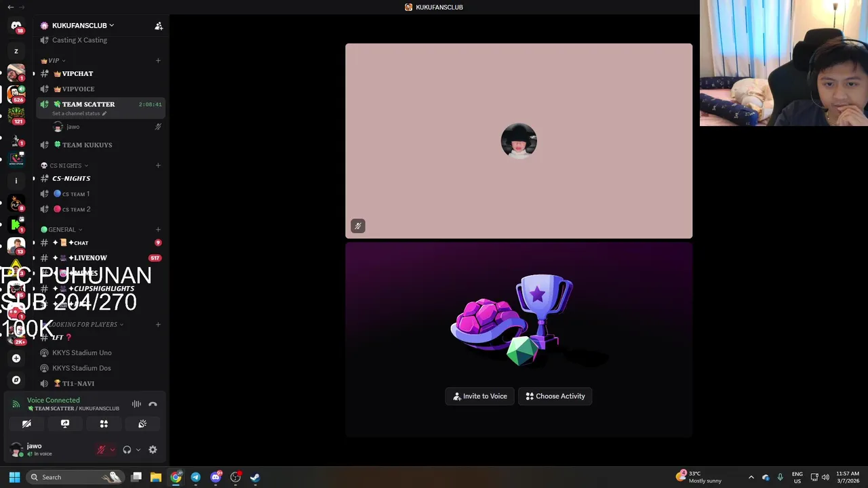Click the browser back arrow at top-left
The width and height of the screenshot is (868, 488).
[10, 7]
